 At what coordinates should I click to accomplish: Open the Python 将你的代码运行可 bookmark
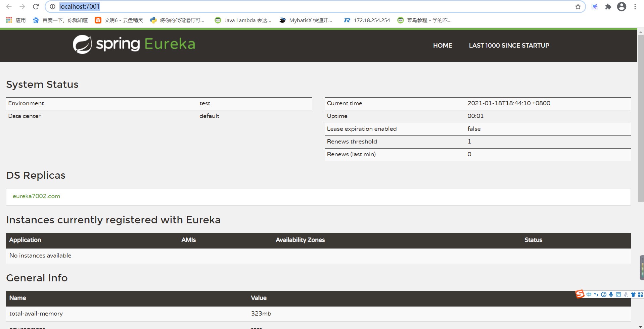pyautogui.click(x=177, y=20)
